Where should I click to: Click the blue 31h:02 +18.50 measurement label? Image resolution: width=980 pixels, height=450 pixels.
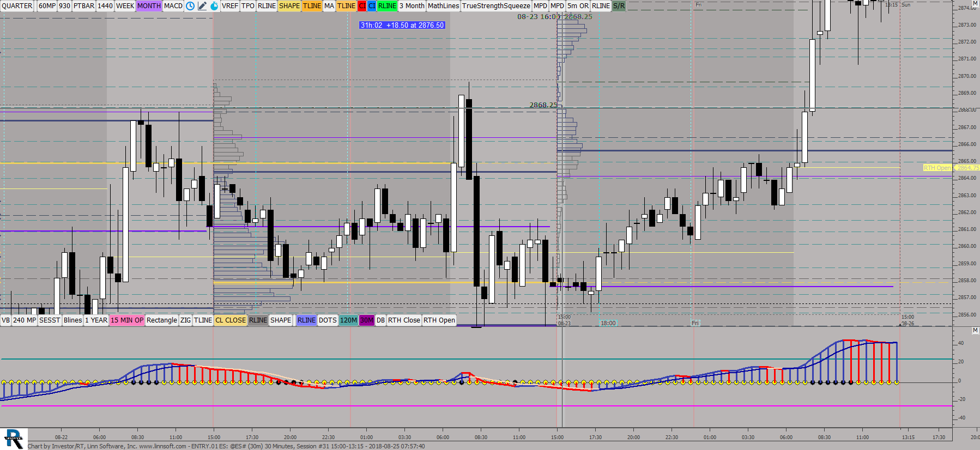pyautogui.click(x=402, y=25)
